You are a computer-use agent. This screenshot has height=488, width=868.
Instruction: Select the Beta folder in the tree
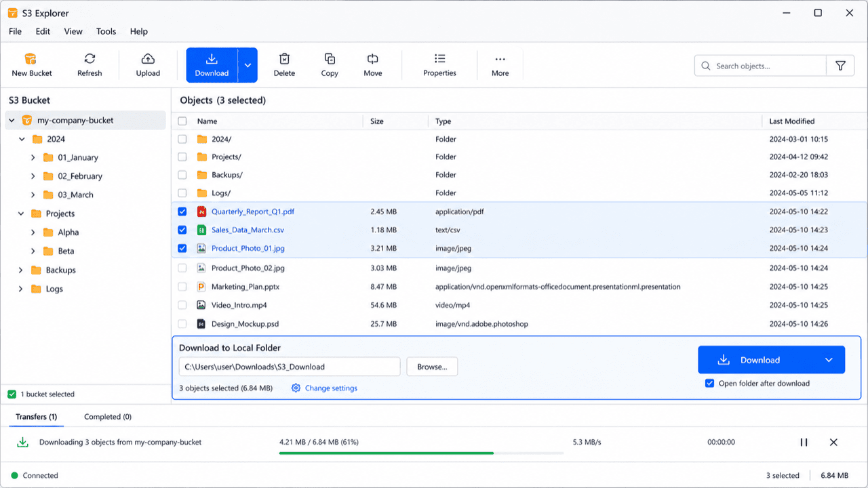66,251
